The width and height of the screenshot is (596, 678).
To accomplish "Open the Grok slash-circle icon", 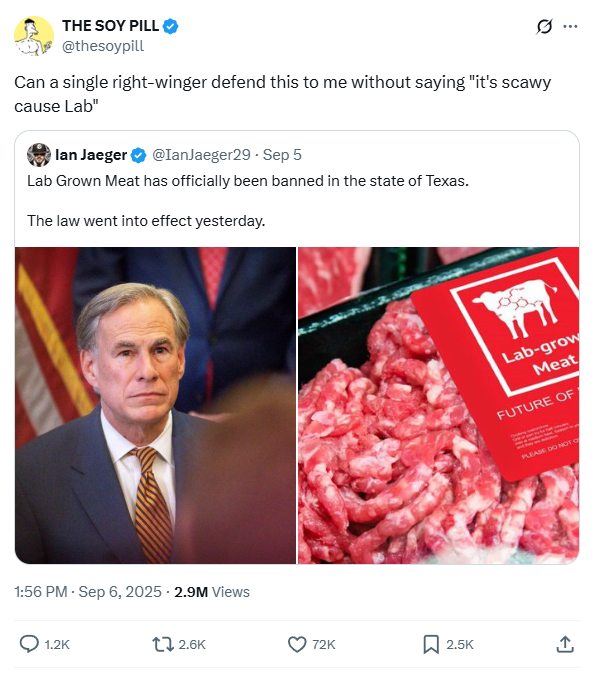I will click(x=544, y=27).
